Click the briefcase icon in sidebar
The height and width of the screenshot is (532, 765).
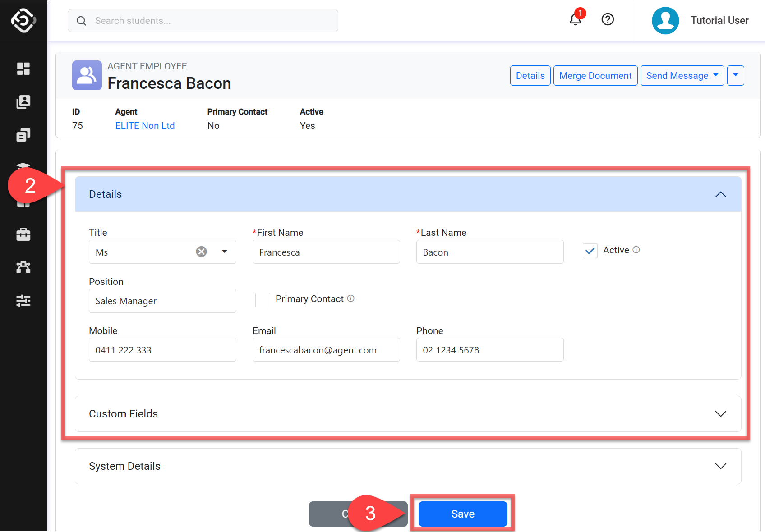[x=23, y=234]
